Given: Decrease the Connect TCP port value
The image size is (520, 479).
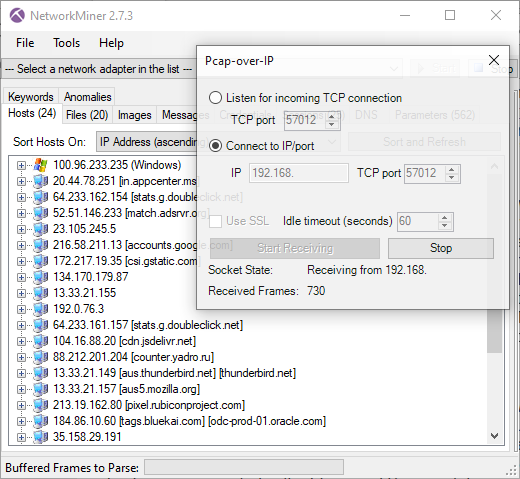Looking at the screenshot, I should pos(451,177).
